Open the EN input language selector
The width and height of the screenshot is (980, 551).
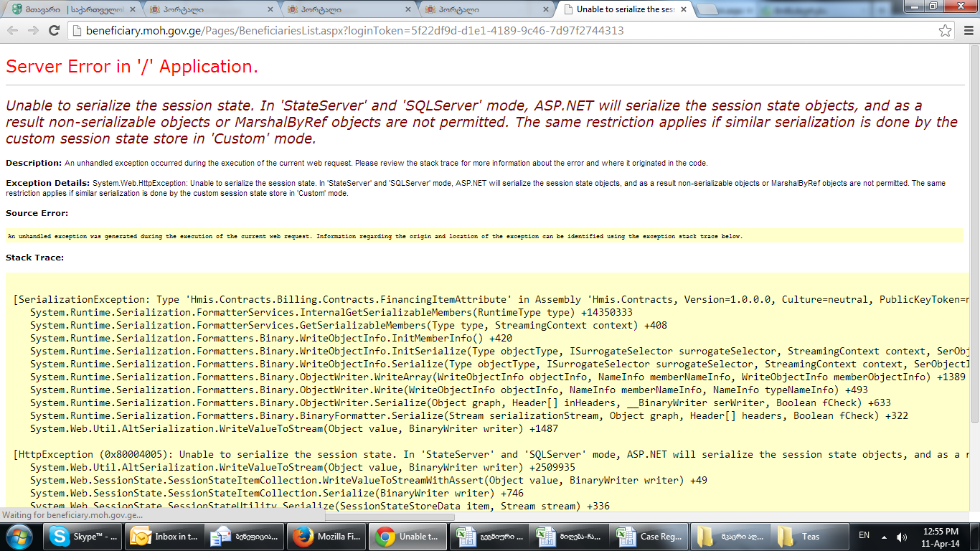(864, 536)
